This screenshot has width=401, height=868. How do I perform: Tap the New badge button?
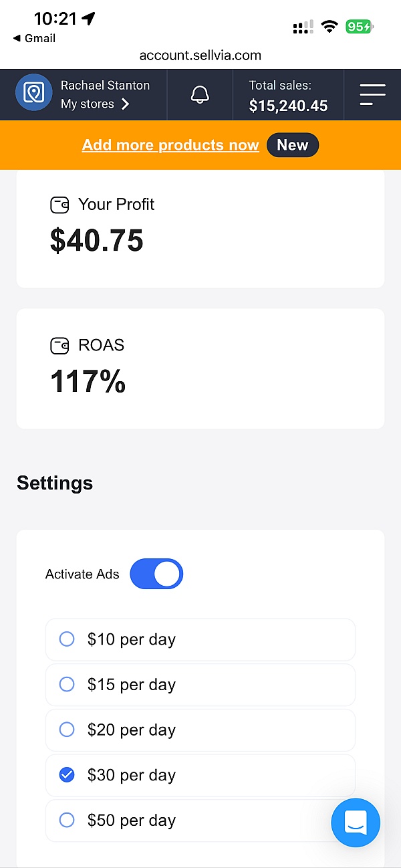(x=292, y=145)
